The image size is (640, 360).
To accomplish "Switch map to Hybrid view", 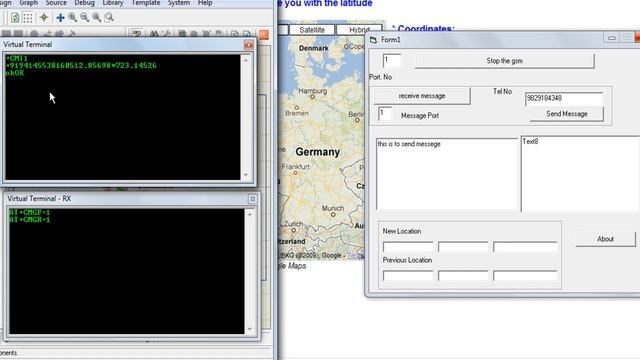I will [359, 30].
